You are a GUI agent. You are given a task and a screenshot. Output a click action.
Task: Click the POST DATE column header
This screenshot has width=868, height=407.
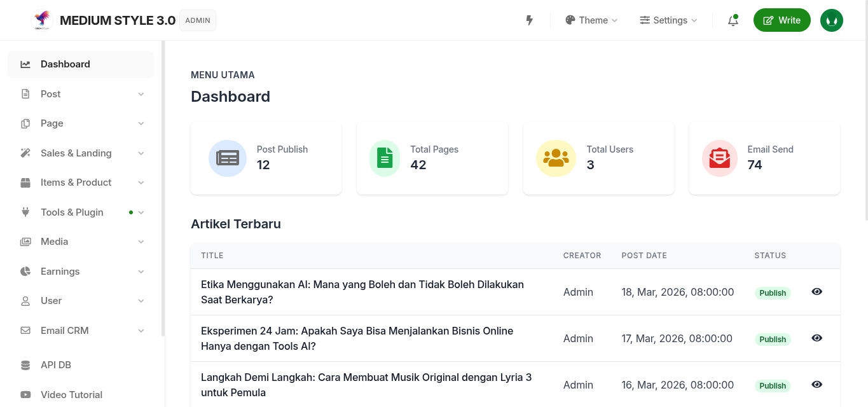pos(644,256)
